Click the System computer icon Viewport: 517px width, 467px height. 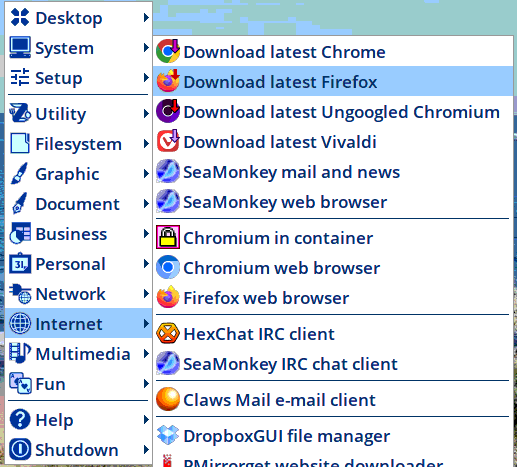click(20, 47)
